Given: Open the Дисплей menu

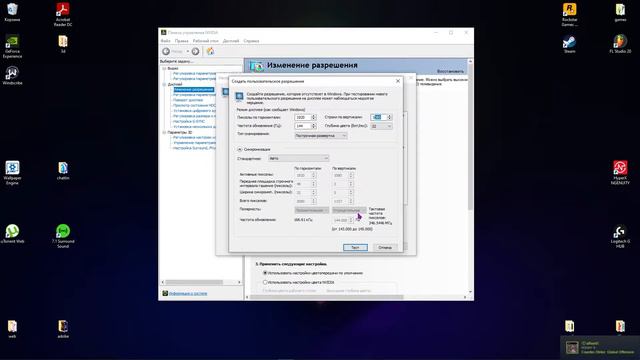Looking at the screenshot, I should pos(231,41).
